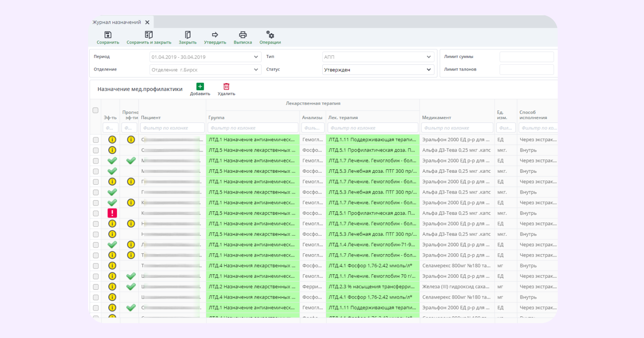Focus the Медикамент column filter field
This screenshot has width=644, height=338.
pos(457,128)
